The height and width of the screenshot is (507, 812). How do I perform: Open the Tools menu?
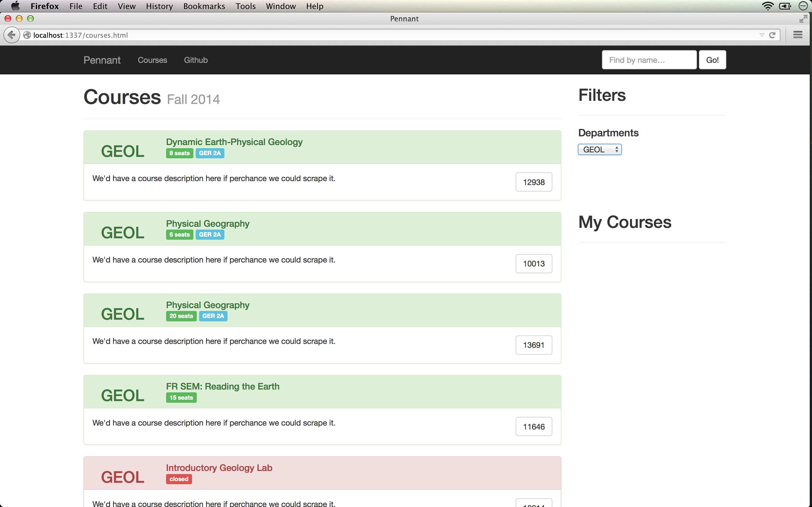[x=245, y=6]
